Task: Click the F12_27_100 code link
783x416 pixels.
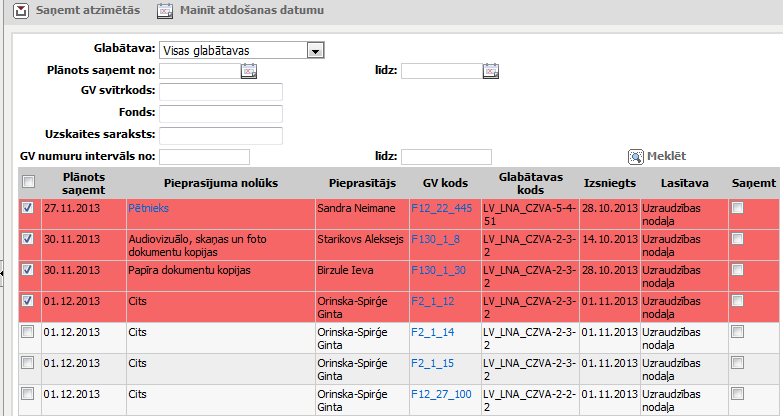Action: [x=441, y=394]
